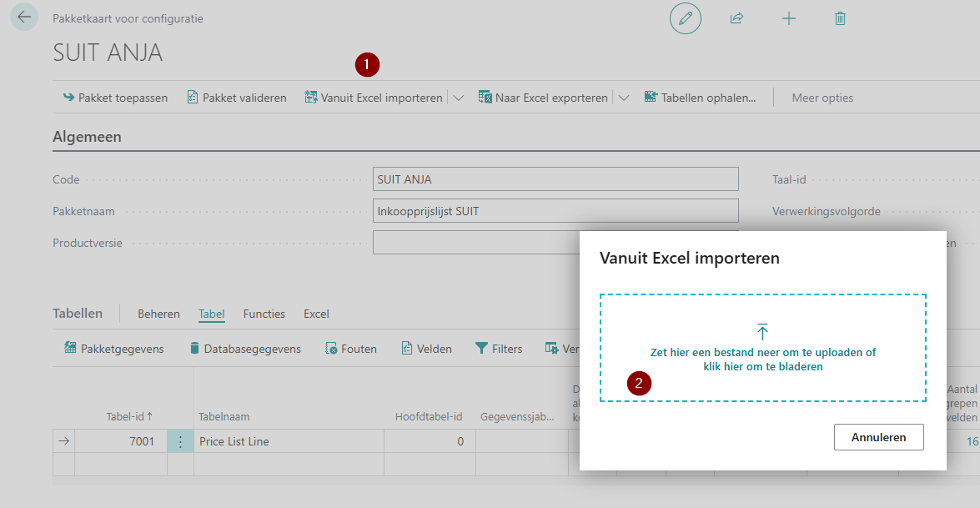
Task: Open the row options menu for 7001
Action: [180, 441]
